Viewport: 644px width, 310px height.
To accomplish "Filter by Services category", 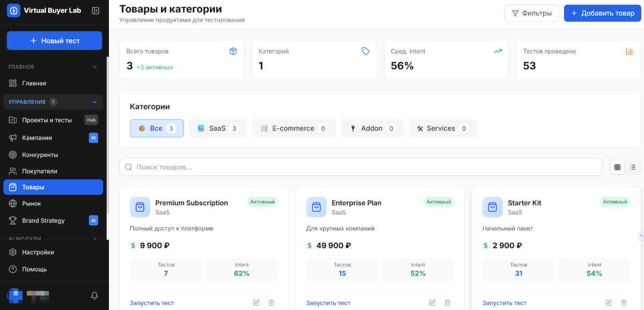I will [443, 128].
